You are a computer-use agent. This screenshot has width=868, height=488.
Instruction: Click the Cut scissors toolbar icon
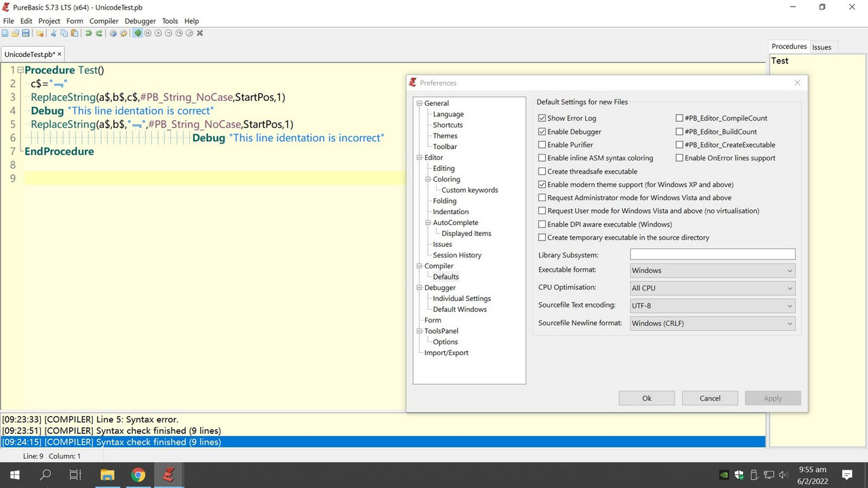coord(54,33)
